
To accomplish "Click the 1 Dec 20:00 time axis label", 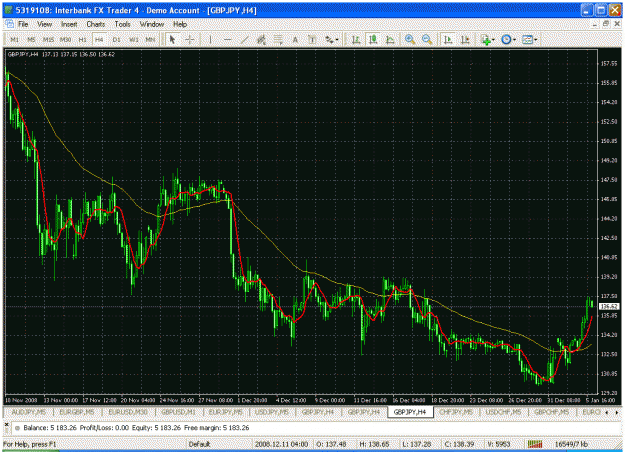I will [252, 400].
